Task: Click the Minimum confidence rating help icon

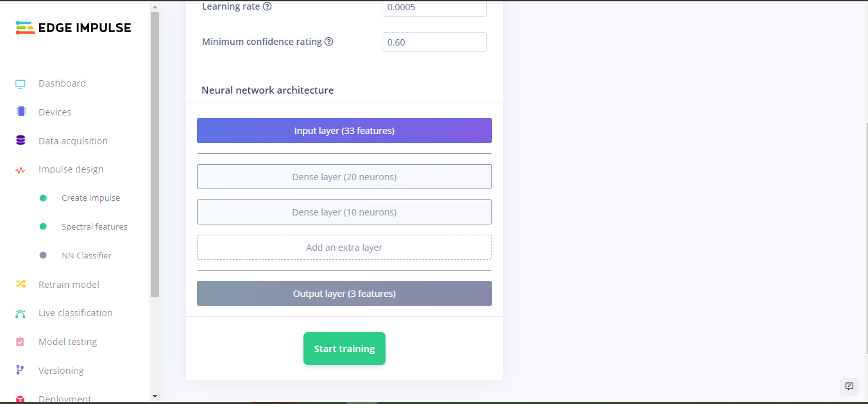Action: pyautogui.click(x=329, y=42)
